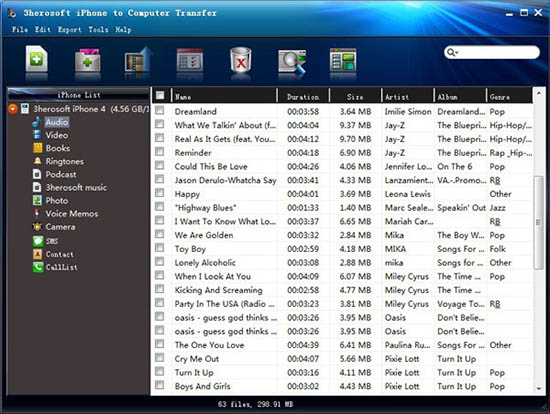Open the Tools menu

pyautogui.click(x=98, y=29)
